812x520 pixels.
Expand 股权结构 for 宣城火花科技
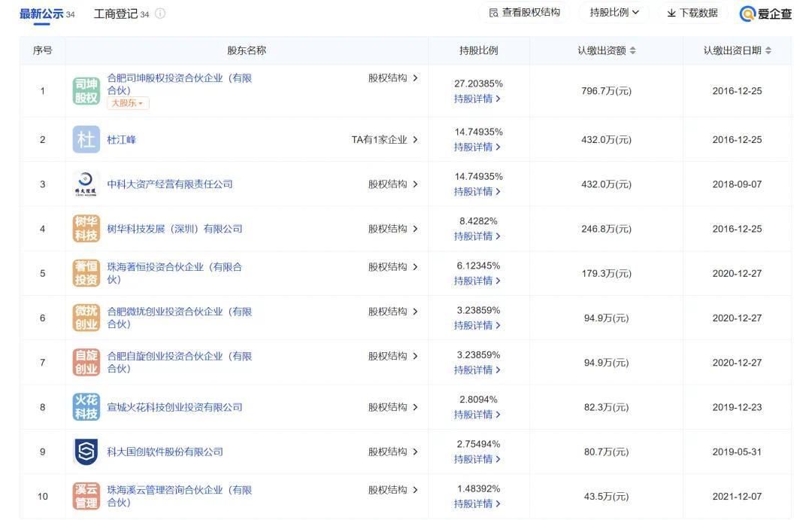point(393,407)
